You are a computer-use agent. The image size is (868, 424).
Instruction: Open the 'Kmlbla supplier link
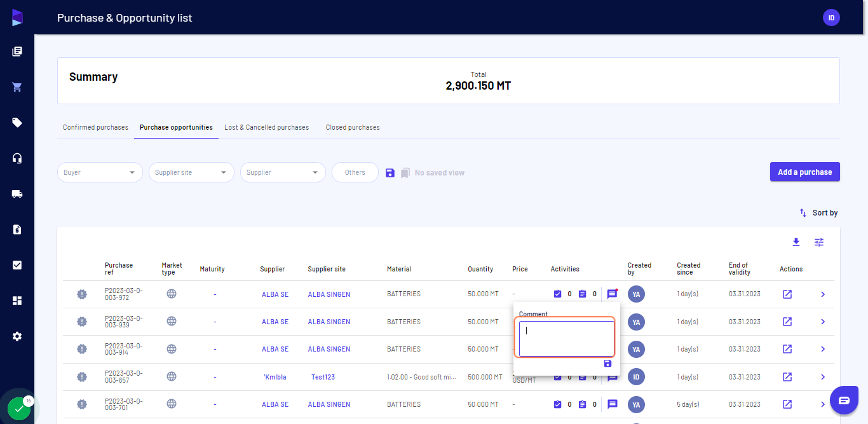275,377
